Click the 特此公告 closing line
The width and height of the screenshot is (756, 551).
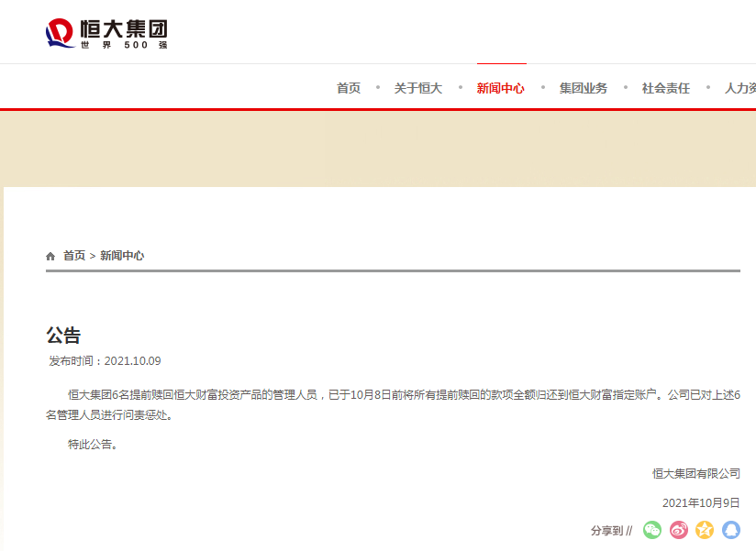pyautogui.click(x=93, y=444)
